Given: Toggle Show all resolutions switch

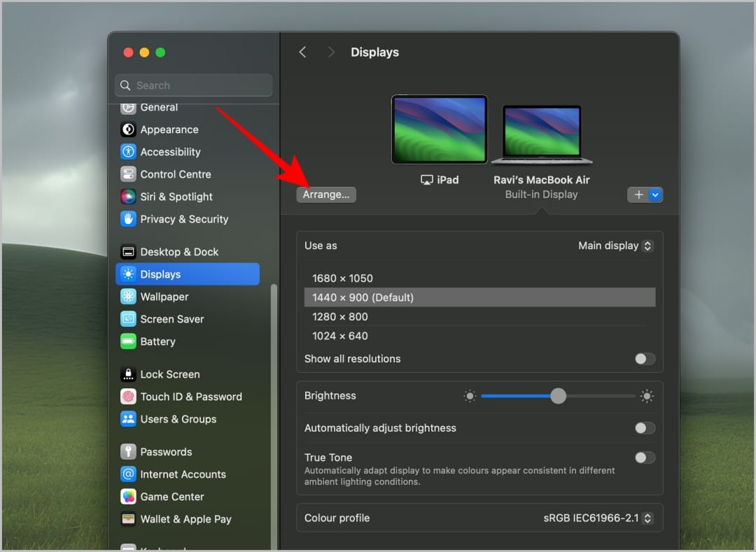Looking at the screenshot, I should (x=645, y=358).
